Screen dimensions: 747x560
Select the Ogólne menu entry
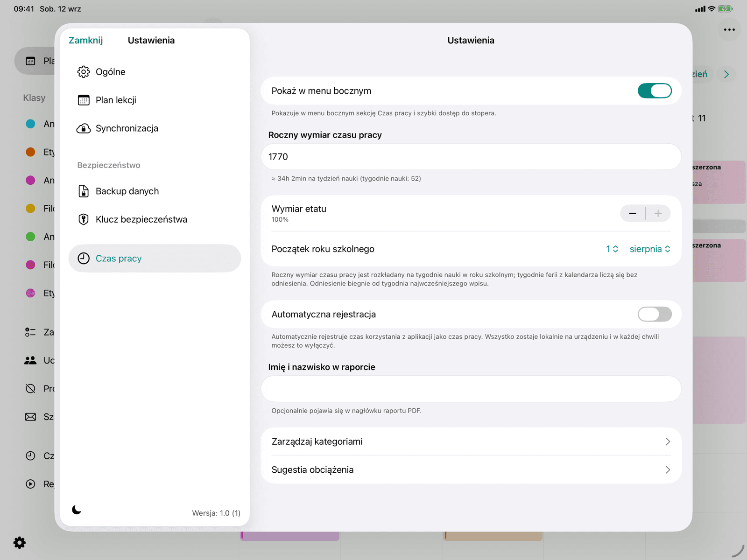[x=155, y=72]
